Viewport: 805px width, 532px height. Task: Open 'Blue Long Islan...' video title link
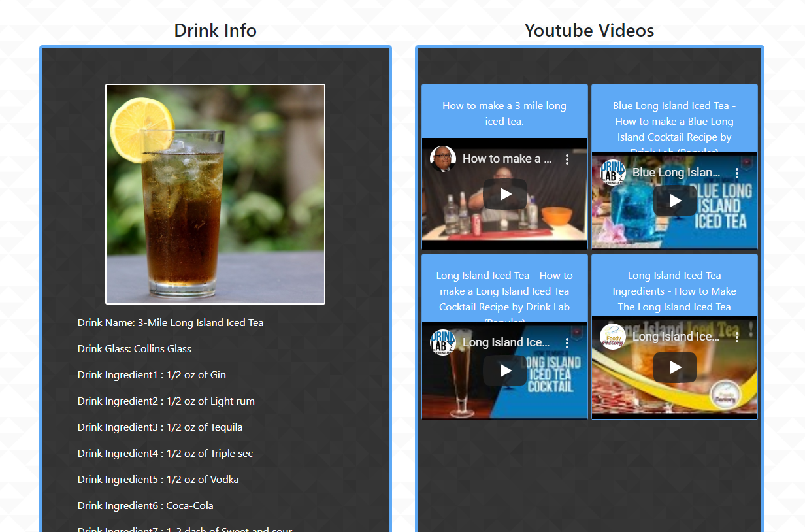pyautogui.click(x=676, y=173)
